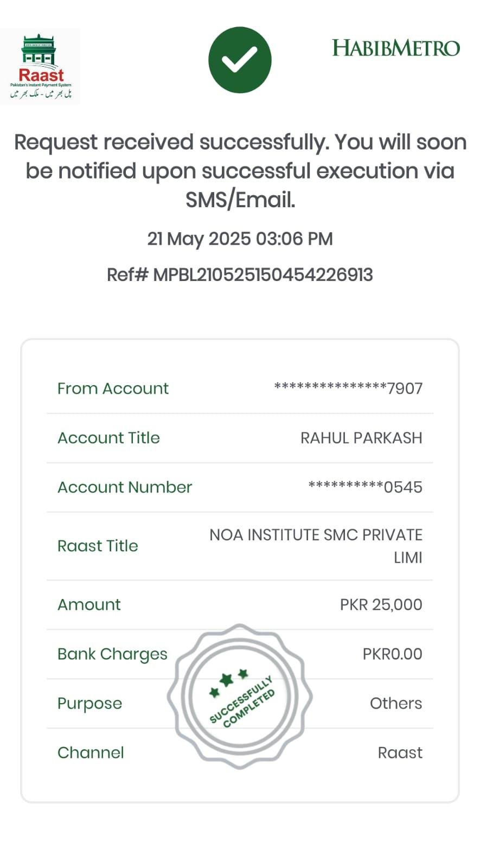480x868 pixels.
Task: Click the PKR0.00 bank charges value
Action: click(x=392, y=654)
